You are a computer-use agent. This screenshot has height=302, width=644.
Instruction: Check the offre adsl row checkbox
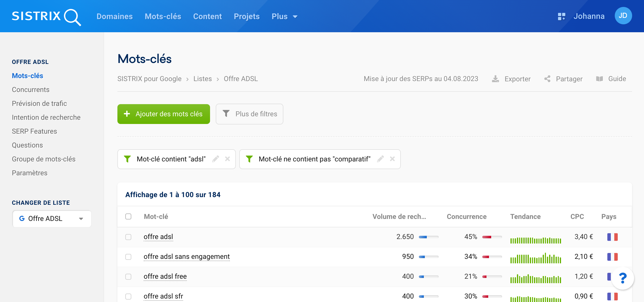point(128,237)
